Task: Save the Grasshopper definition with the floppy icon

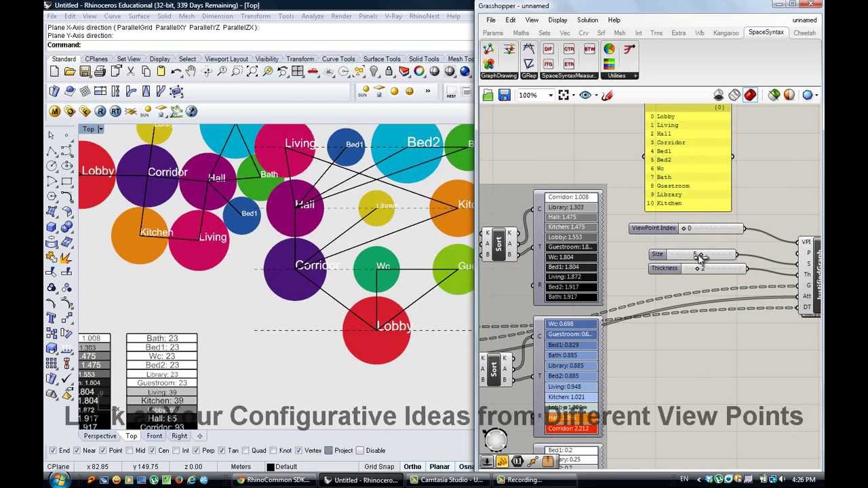Action: point(505,96)
